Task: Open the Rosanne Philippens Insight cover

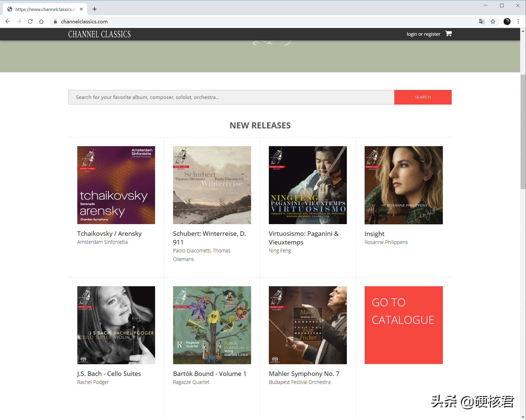Action: [x=404, y=185]
